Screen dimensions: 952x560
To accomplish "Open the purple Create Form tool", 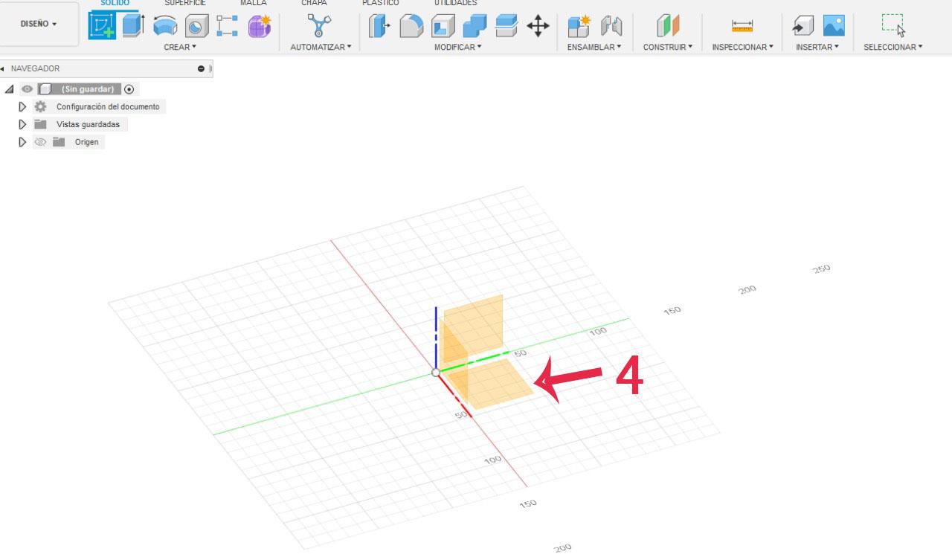I will click(259, 26).
